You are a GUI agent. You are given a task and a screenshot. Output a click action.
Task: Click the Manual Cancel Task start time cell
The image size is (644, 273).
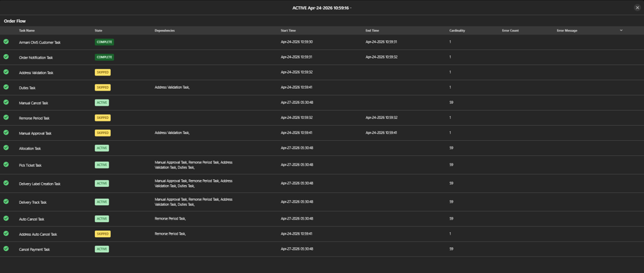coord(297,103)
